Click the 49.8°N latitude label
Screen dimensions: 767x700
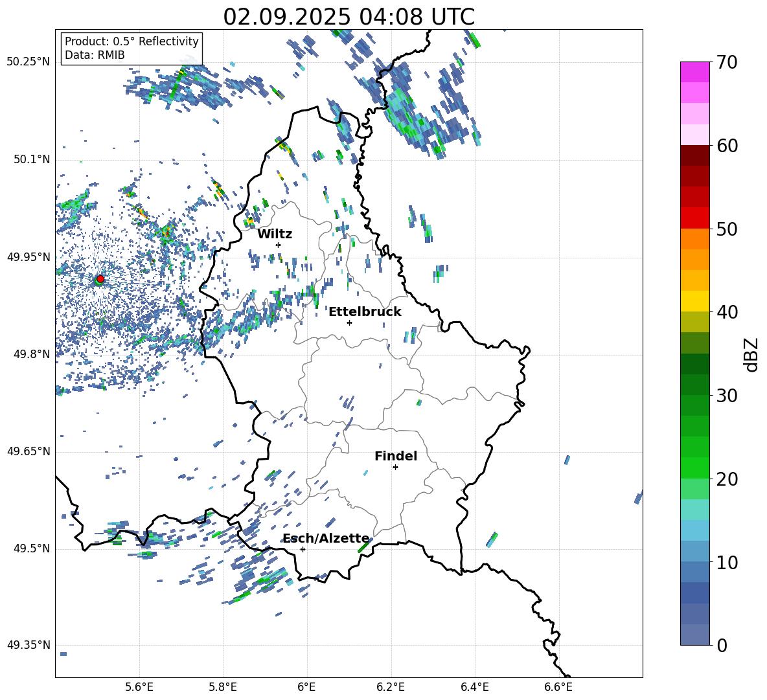(31, 354)
